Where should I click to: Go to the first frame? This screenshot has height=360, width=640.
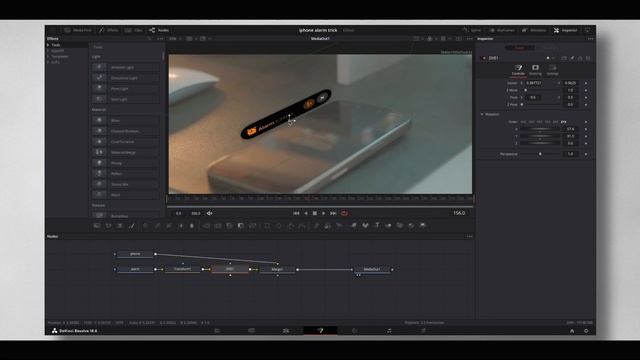pos(296,213)
